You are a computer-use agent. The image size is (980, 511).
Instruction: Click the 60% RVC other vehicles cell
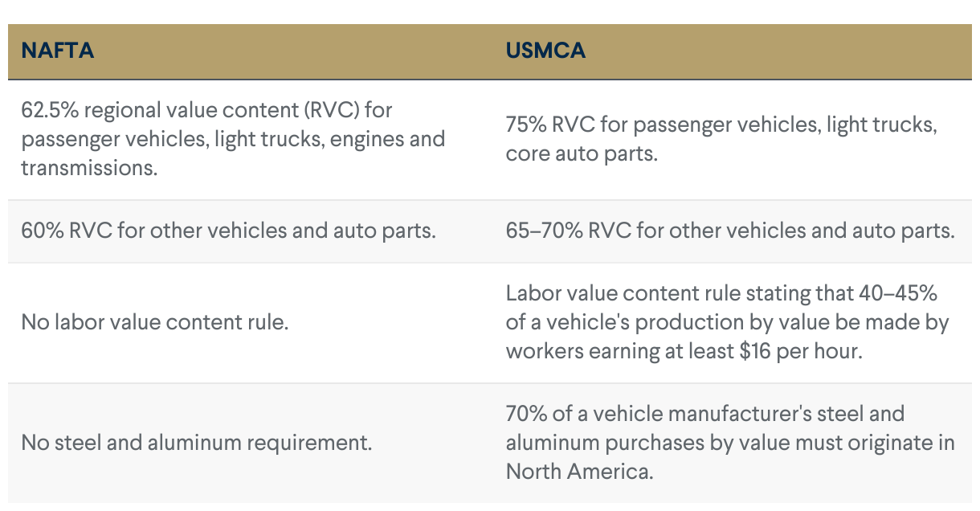[x=228, y=231]
